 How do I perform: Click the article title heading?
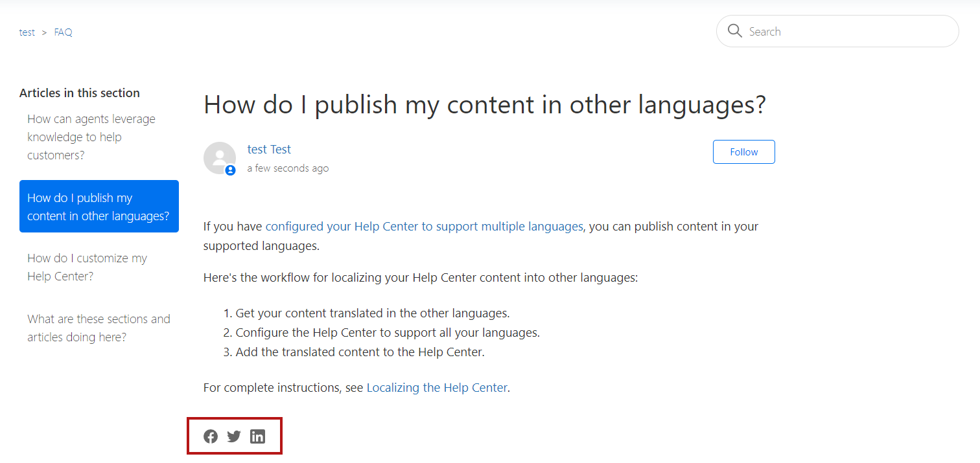point(485,105)
